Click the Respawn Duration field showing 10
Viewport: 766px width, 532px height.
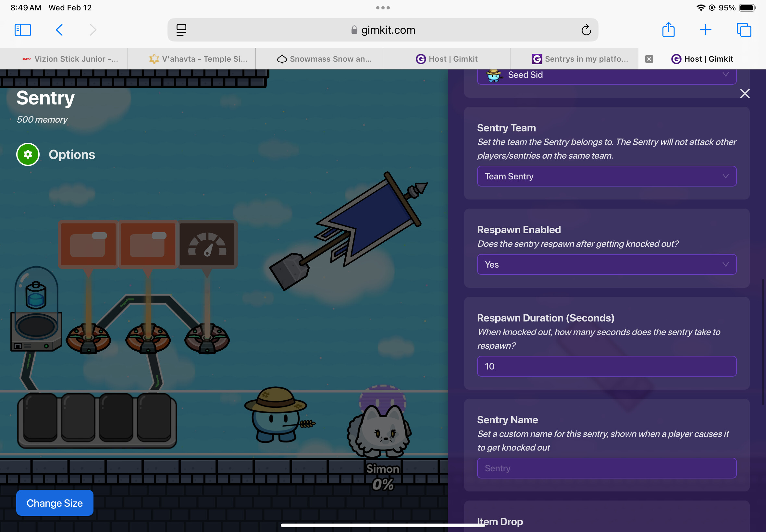(x=606, y=366)
